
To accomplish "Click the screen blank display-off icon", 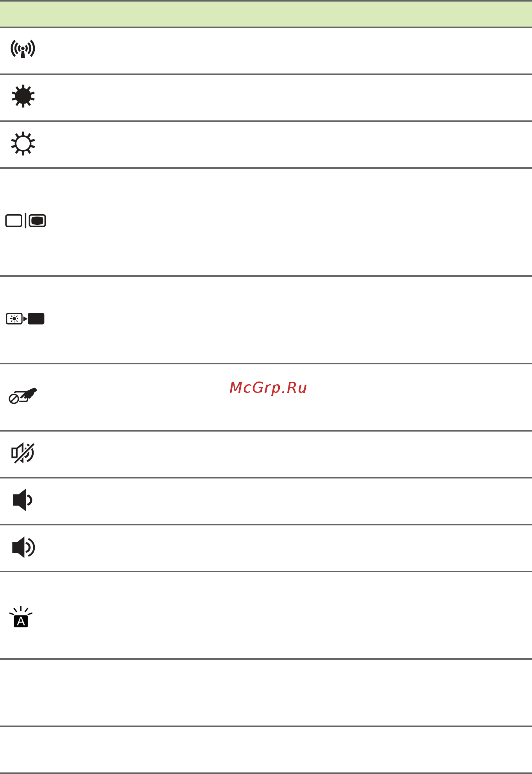I will click(25, 319).
